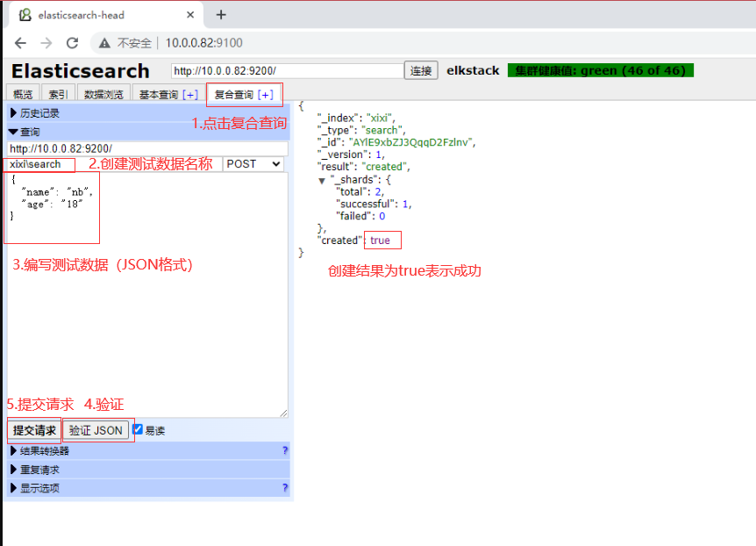Click the elasticsearch-head tab favicon
Screen dimensions: 756x546
click(25, 15)
